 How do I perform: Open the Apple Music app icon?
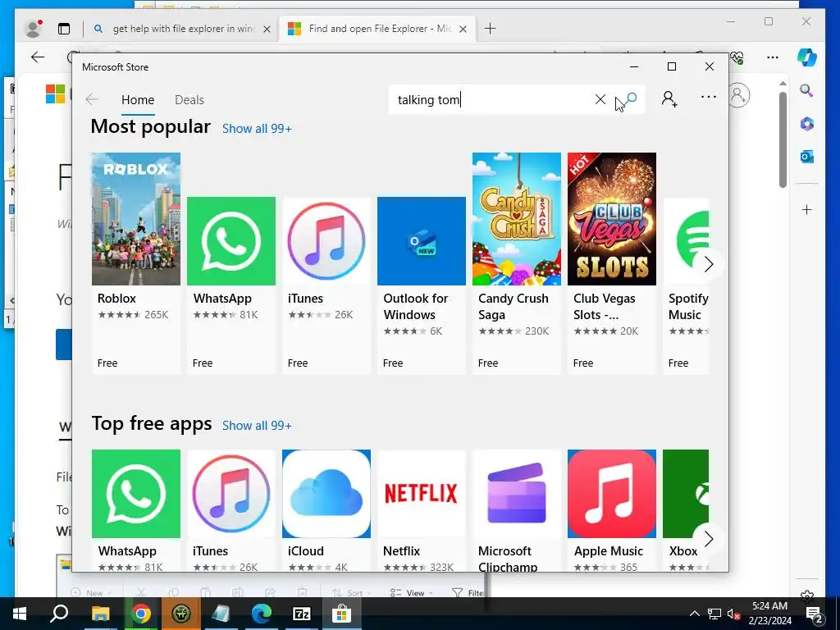point(612,493)
